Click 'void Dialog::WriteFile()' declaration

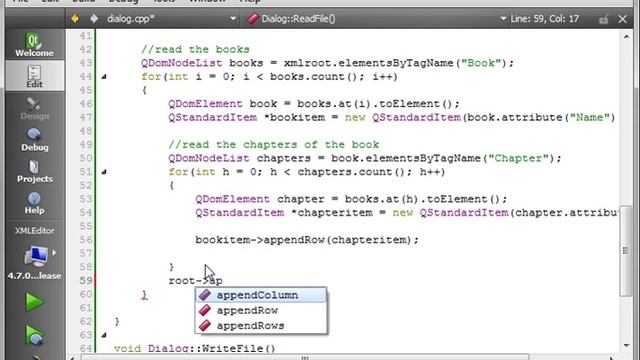tap(195, 349)
